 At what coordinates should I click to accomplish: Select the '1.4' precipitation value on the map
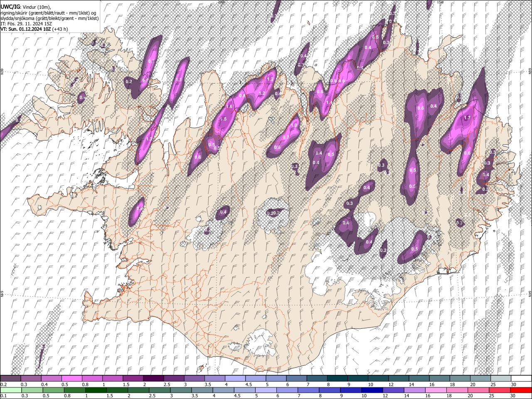pos(329,103)
